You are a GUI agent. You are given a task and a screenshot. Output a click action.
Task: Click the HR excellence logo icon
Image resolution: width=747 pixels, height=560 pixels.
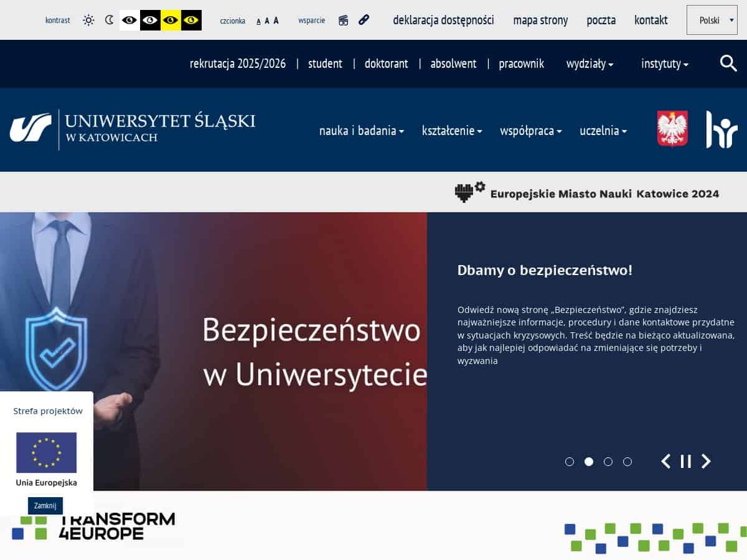tap(721, 129)
